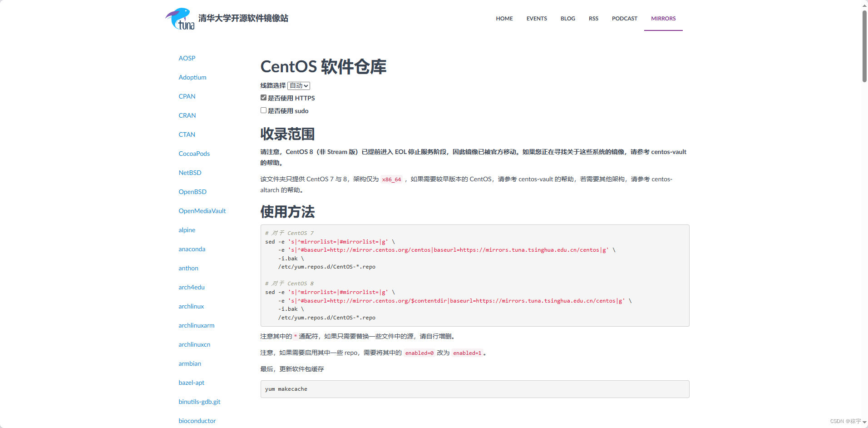This screenshot has height=428, width=868.
Task: Open the armbian sidebar link
Action: (x=190, y=363)
